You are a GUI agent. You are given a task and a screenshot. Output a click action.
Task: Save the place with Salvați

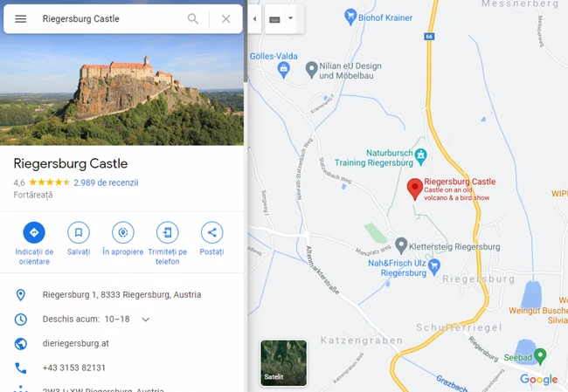pos(79,239)
